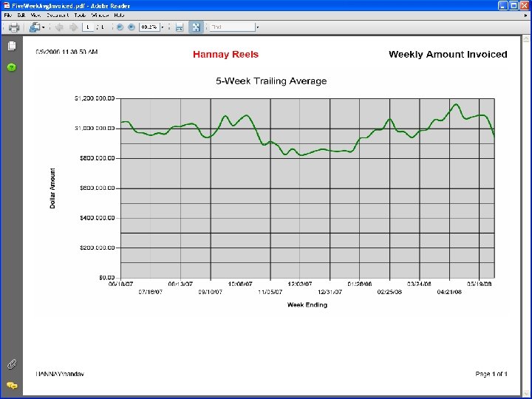Click the 12/31/07 date label

[x=330, y=292]
